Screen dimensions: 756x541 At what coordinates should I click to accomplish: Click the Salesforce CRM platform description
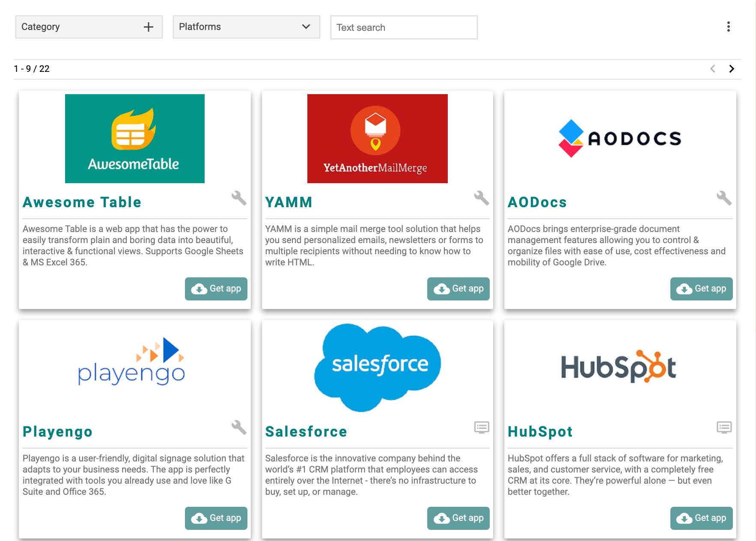[372, 475]
